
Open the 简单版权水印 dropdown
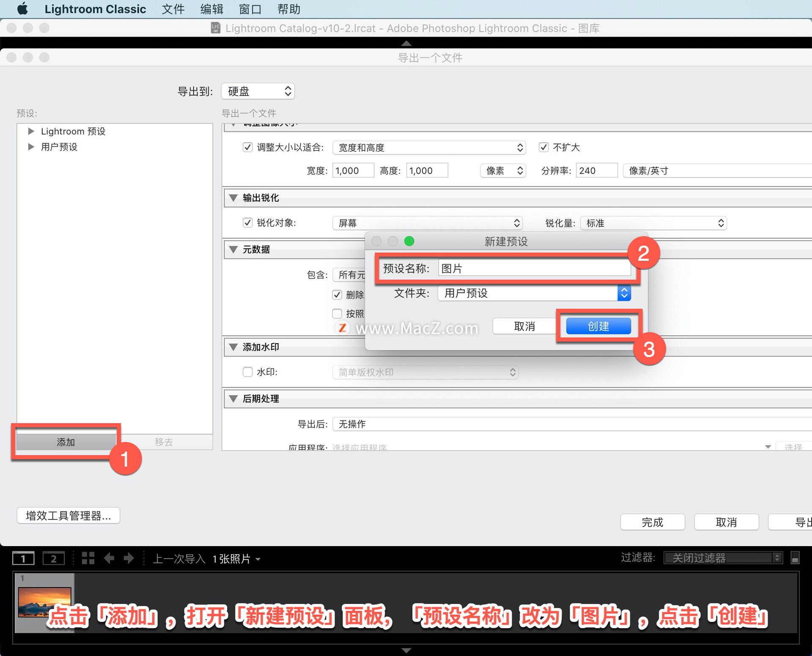(x=425, y=372)
